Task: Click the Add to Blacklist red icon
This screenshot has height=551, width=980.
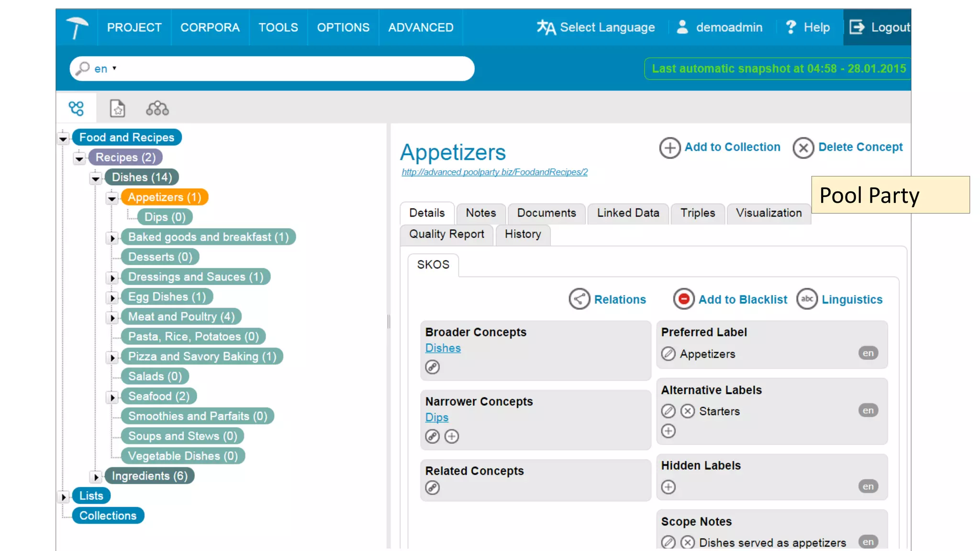Action: tap(683, 299)
